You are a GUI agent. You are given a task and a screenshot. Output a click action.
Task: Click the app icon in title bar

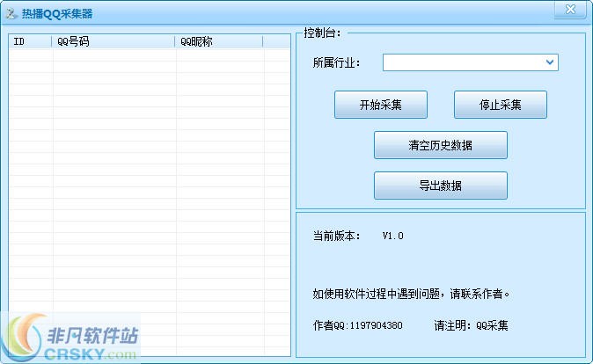pos(11,13)
